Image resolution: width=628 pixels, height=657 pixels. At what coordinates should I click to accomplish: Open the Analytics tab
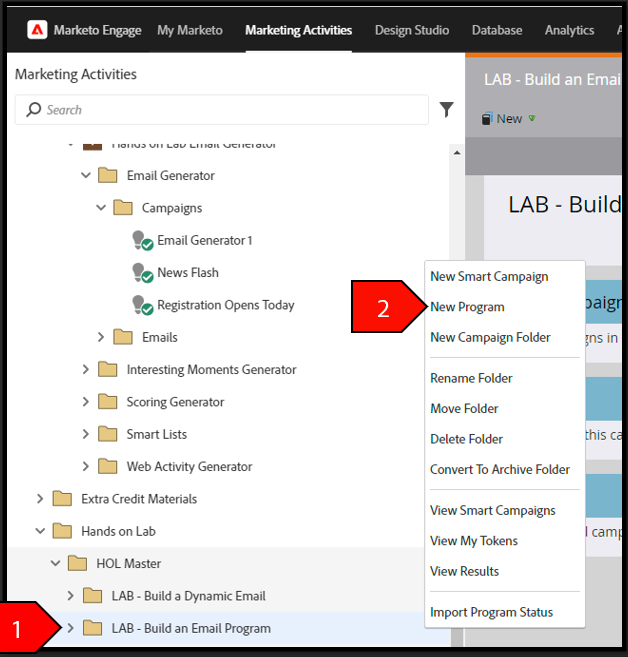(x=569, y=30)
